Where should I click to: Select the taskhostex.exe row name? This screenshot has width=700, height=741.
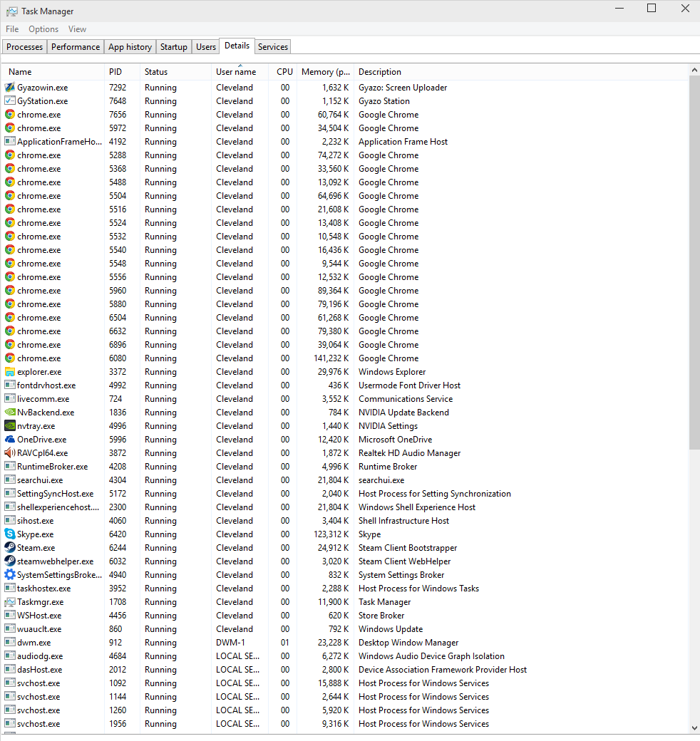pos(44,589)
